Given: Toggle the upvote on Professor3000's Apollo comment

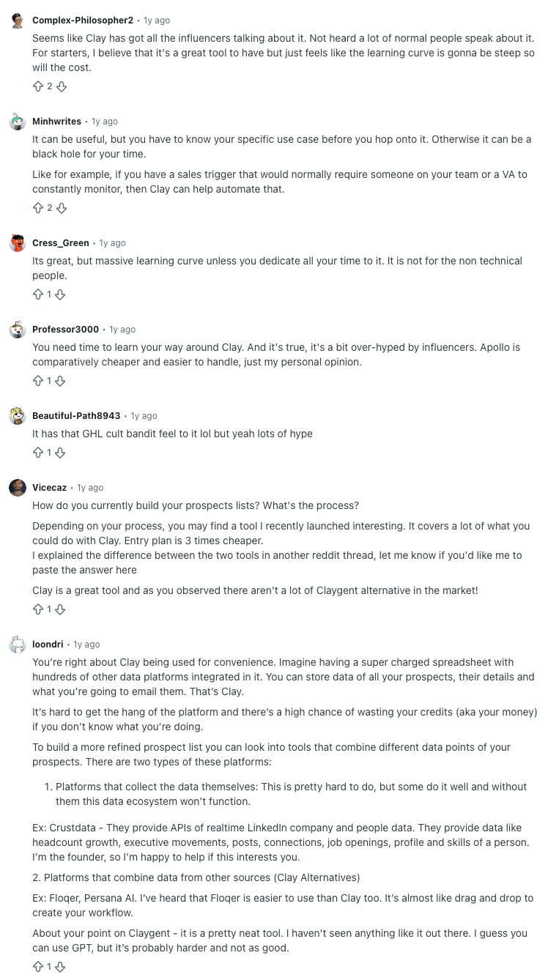Looking at the screenshot, I should click(37, 380).
